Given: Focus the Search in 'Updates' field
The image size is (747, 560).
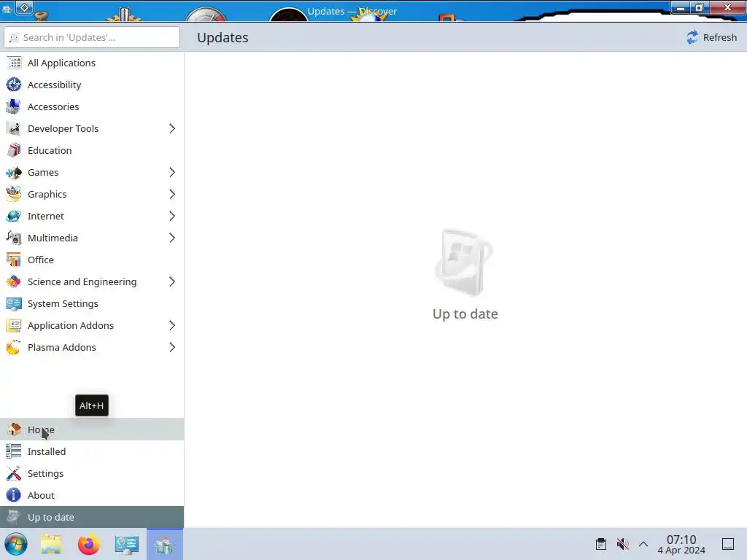Looking at the screenshot, I should [92, 37].
